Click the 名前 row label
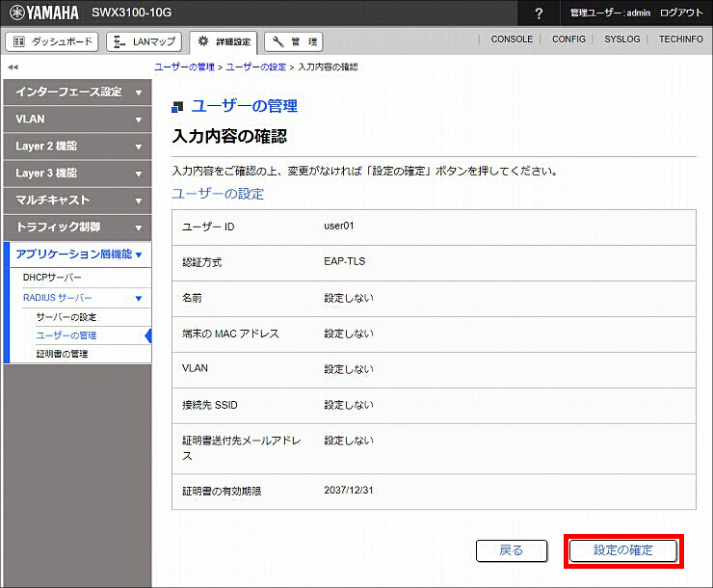Screen dimensions: 713x588 pyautogui.click(x=192, y=298)
